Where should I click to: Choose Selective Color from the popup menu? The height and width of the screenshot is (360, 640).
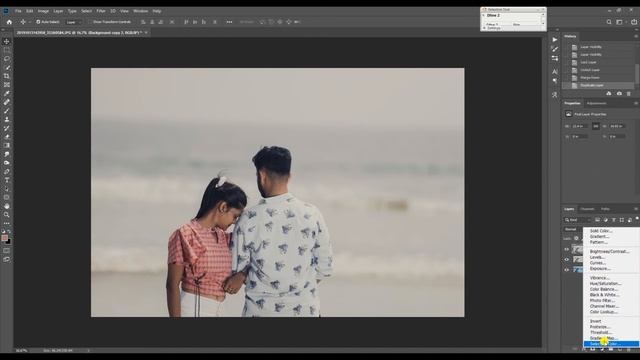[x=611, y=344]
